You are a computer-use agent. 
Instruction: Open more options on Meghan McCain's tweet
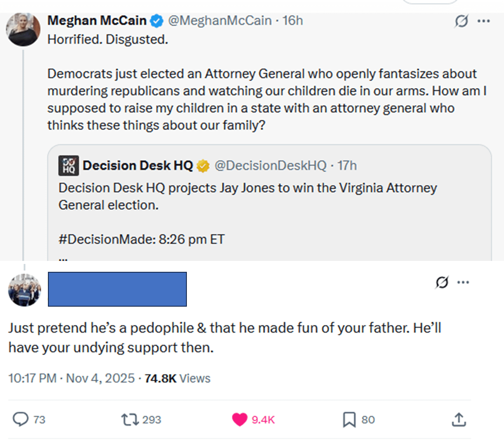tap(484, 21)
